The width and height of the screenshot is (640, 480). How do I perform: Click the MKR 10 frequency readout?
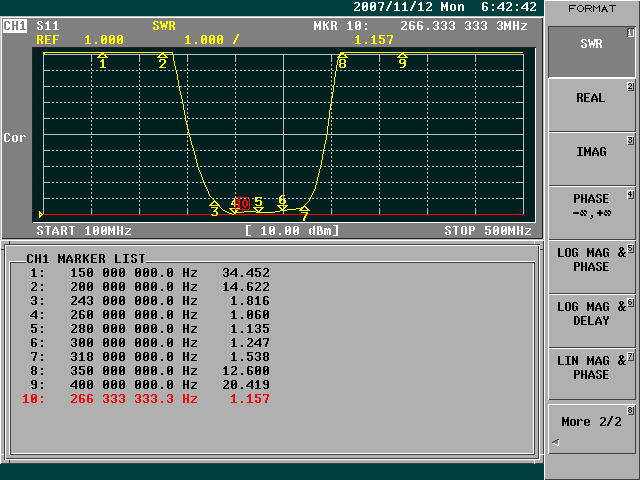click(x=420, y=26)
